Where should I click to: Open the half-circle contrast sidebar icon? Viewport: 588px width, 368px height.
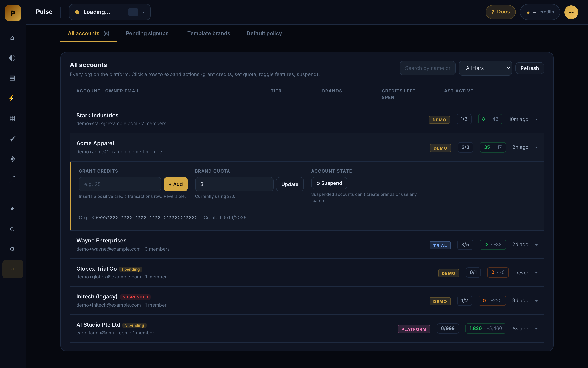click(x=12, y=58)
